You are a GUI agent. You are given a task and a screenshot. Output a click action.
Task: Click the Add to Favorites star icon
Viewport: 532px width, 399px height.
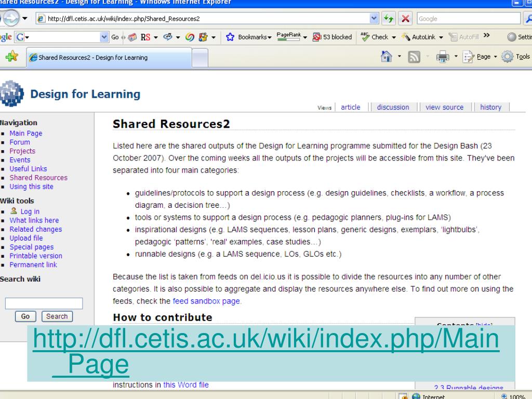(12, 56)
